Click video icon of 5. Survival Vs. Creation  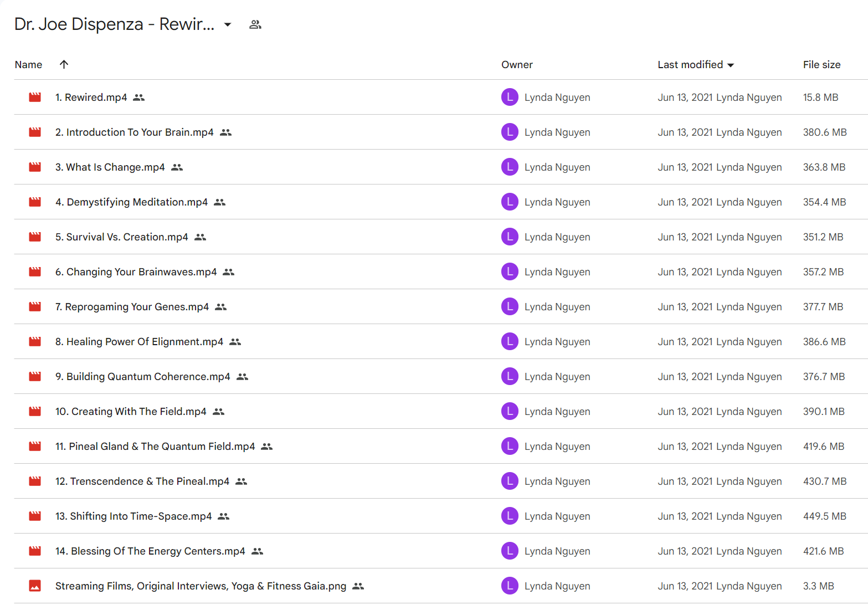pyautogui.click(x=35, y=237)
